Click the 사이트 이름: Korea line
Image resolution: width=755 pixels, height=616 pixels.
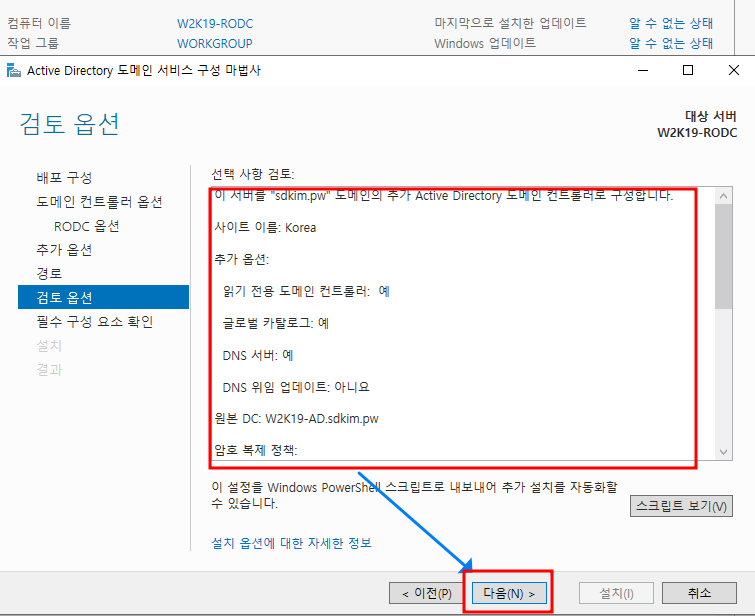(x=265, y=227)
